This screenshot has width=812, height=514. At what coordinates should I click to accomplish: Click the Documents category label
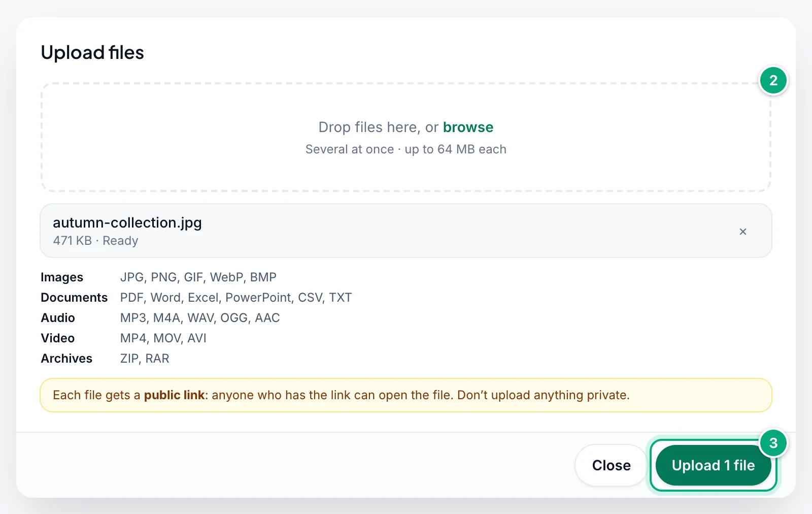point(74,298)
